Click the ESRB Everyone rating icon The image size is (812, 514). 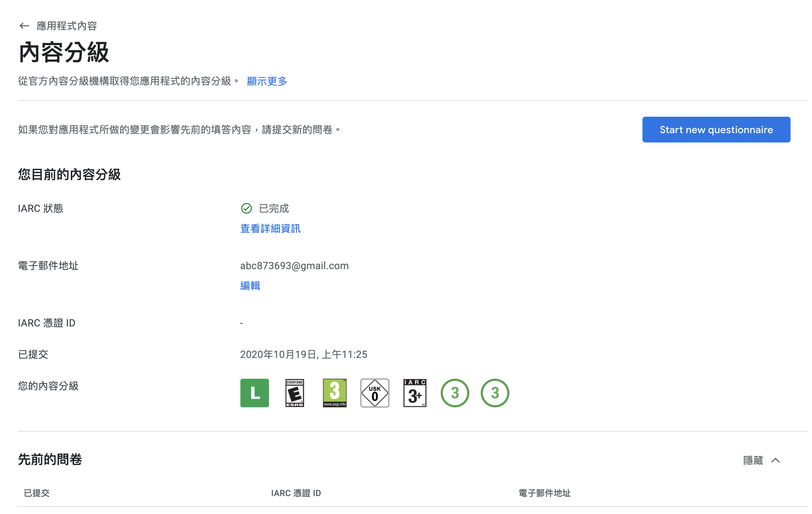coord(294,393)
